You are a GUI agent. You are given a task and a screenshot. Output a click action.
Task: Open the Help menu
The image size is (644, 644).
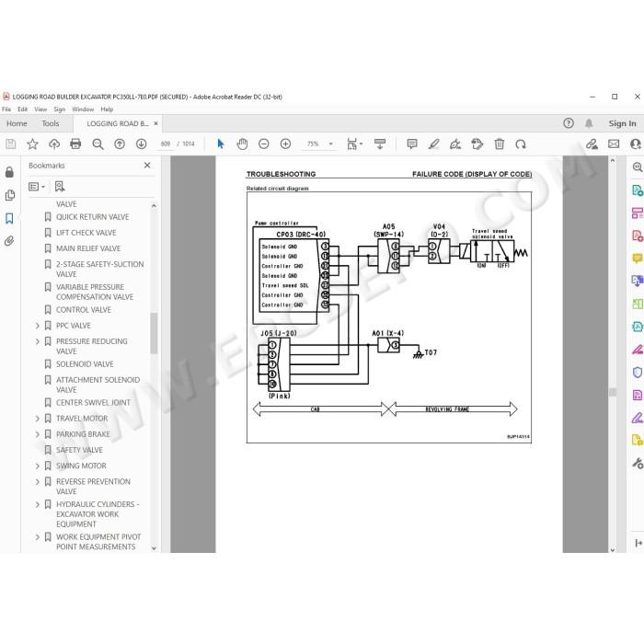point(107,109)
